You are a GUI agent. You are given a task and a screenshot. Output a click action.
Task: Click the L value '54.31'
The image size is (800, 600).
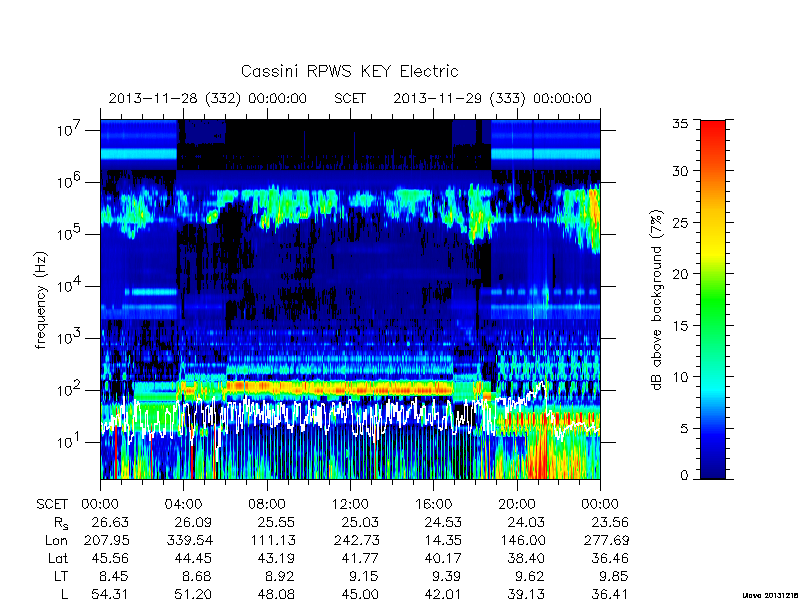coord(110,594)
